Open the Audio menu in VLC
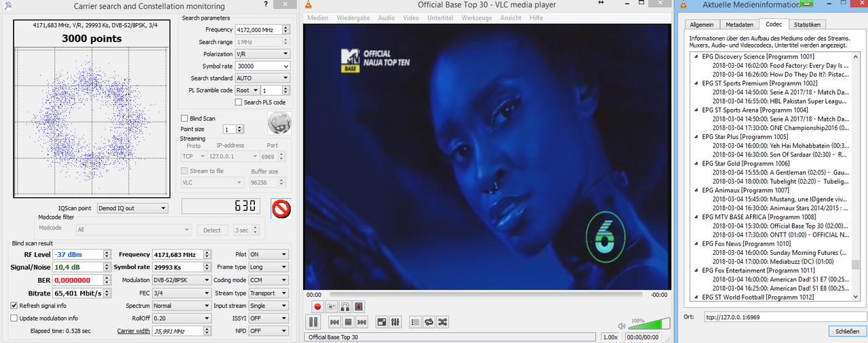 click(x=387, y=18)
